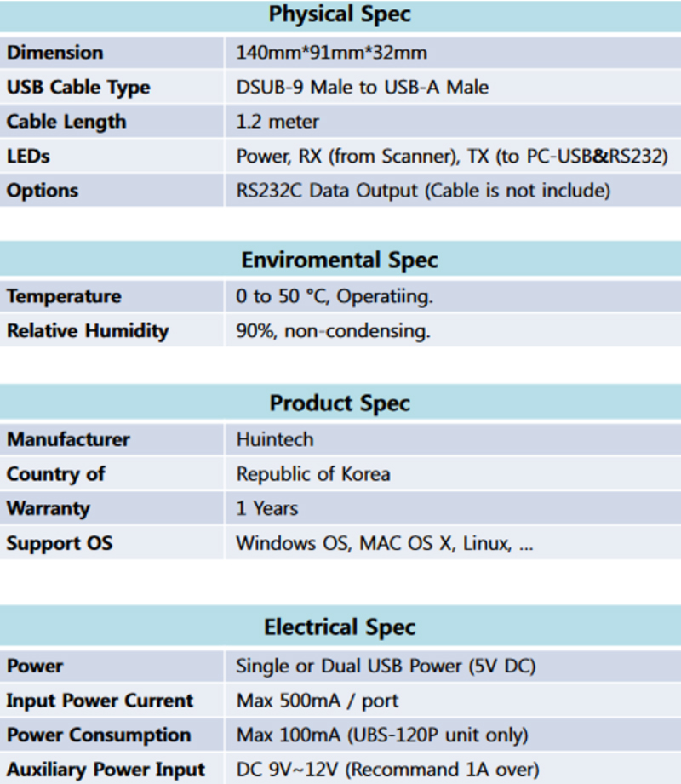Image resolution: width=681 pixels, height=784 pixels.
Task: Select the USB Cable Type label
Action: click(77, 88)
